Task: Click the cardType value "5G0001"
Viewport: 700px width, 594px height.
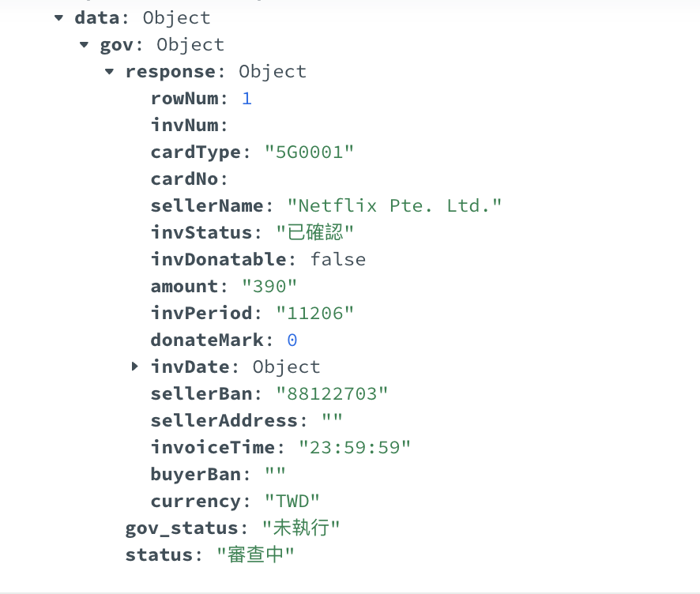Action: [309, 152]
